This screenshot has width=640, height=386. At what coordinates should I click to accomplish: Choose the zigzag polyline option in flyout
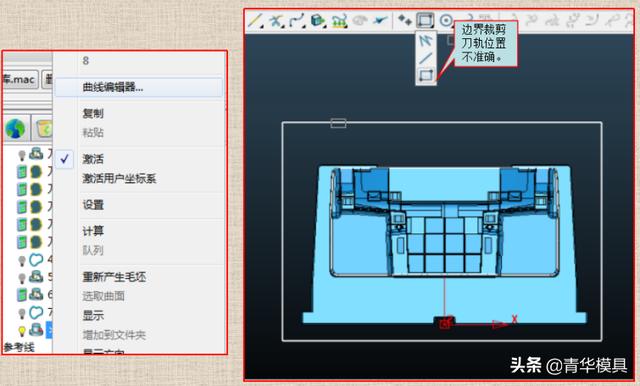pos(425,41)
